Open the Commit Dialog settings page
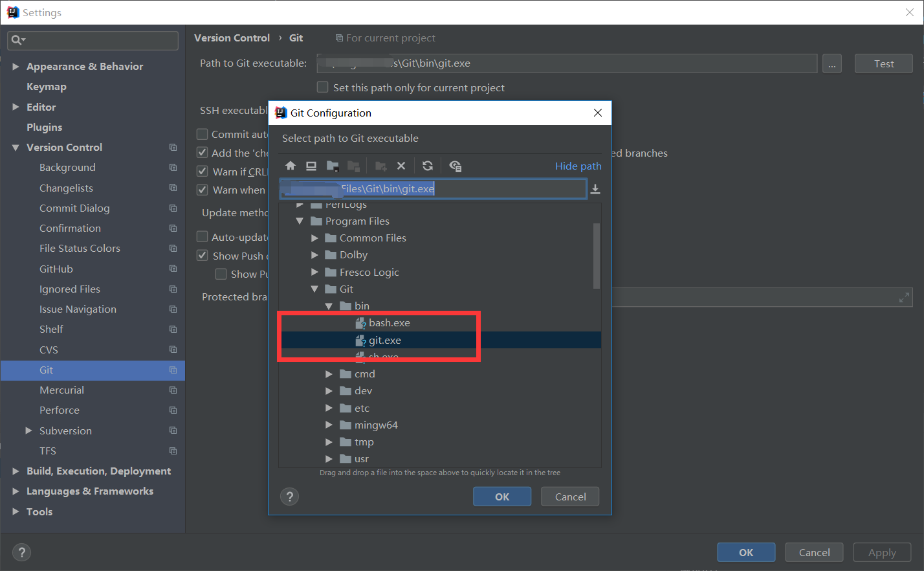924x571 pixels. [x=74, y=208]
